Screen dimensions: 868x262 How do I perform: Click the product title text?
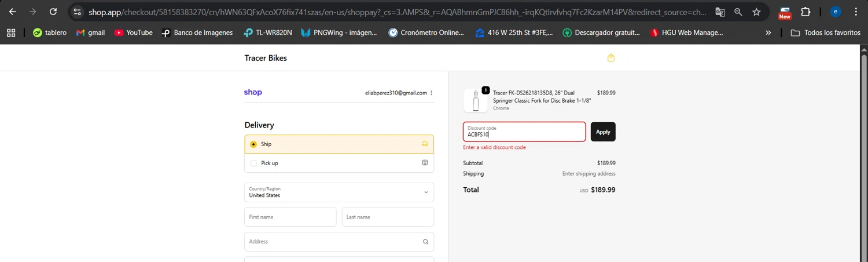coord(542,96)
